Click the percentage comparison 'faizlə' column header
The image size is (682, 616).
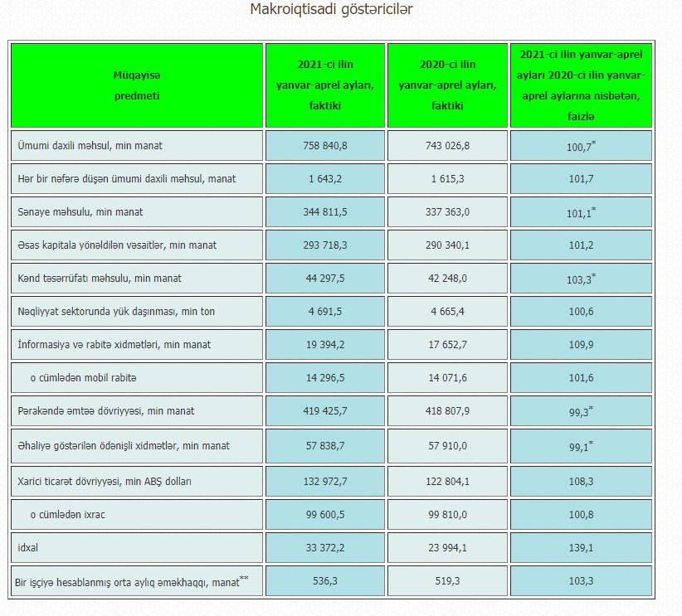pos(581,85)
